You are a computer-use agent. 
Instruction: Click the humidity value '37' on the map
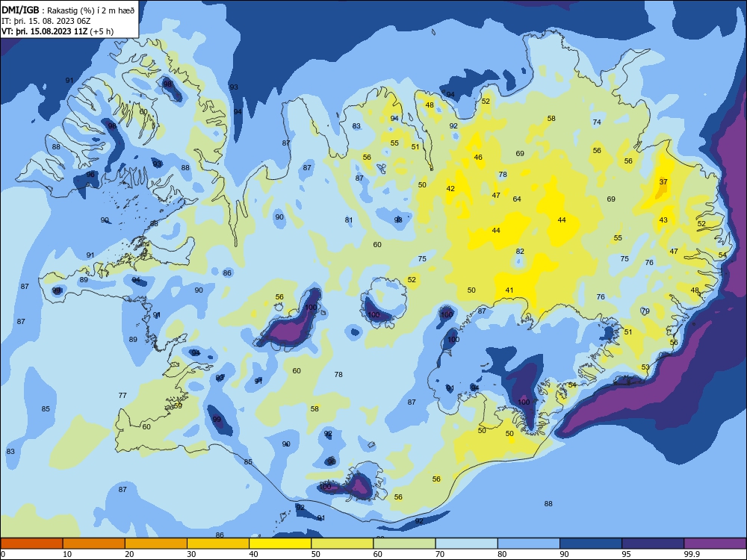point(663,182)
